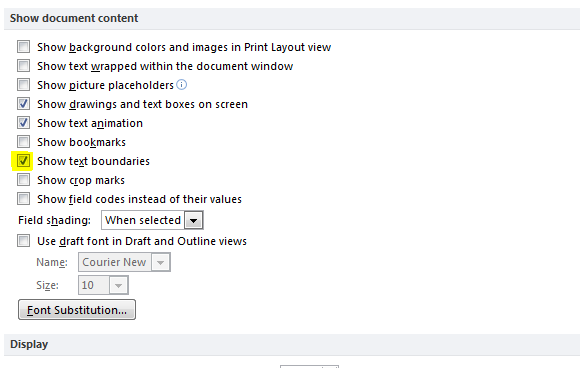Open the draft font Size dropdown arrow

(x=118, y=285)
